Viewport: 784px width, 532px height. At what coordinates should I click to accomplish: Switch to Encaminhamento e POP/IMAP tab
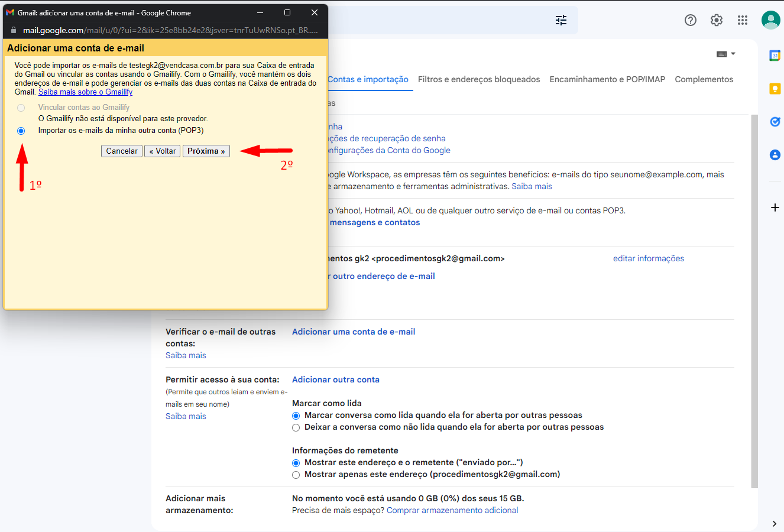coord(607,79)
